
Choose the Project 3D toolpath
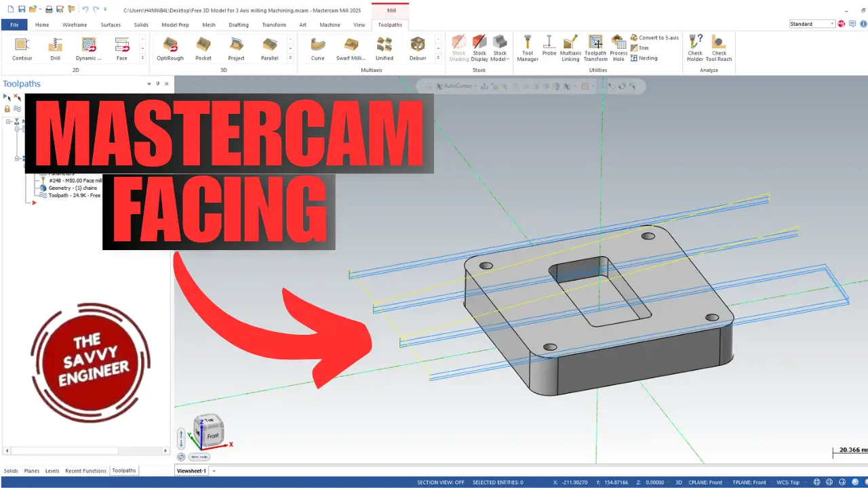[236, 49]
